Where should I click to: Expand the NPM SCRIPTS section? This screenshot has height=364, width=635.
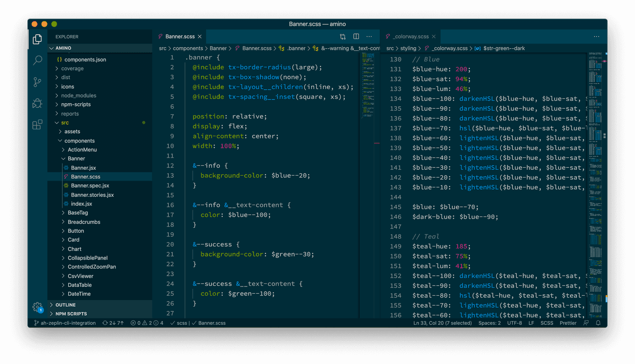(71, 314)
